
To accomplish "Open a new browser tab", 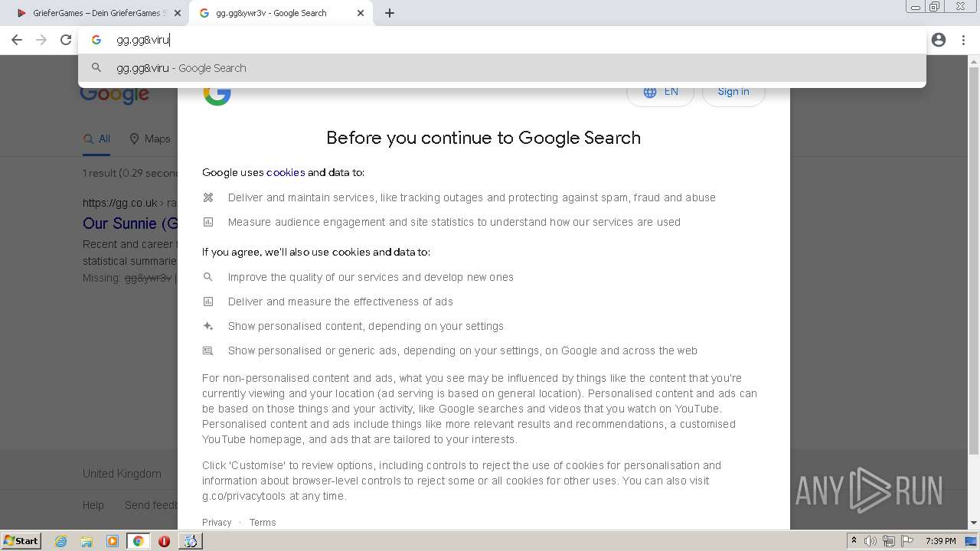I will coord(390,13).
